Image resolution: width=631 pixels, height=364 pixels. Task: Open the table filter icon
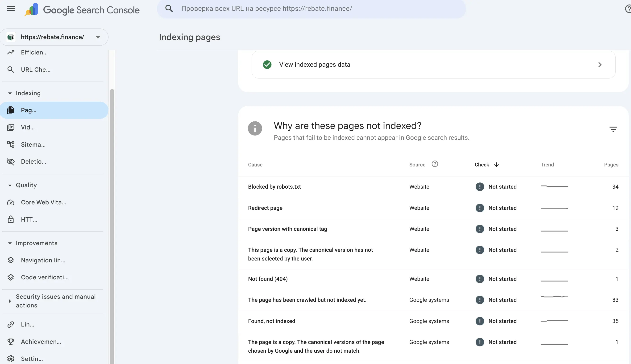(613, 129)
